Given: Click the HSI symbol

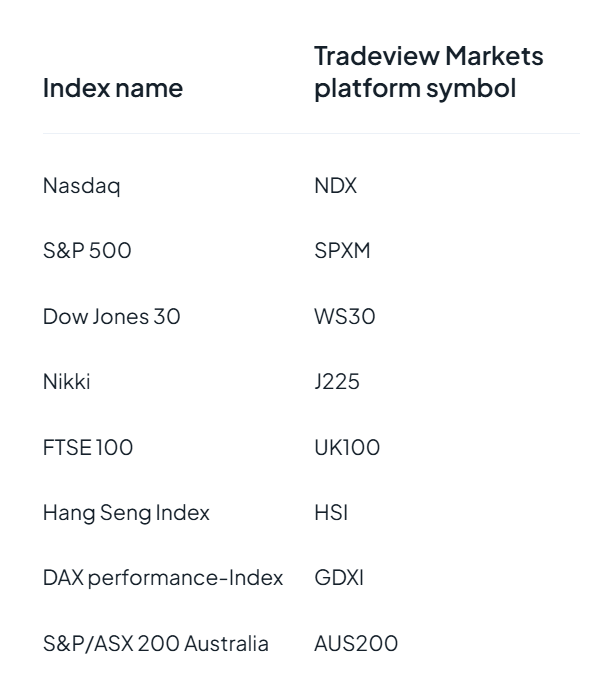Looking at the screenshot, I should [331, 512].
